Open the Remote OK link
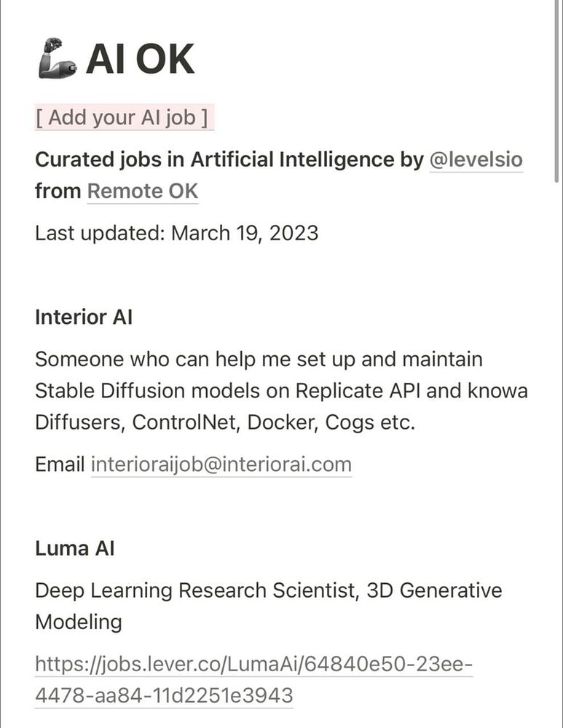 [143, 191]
